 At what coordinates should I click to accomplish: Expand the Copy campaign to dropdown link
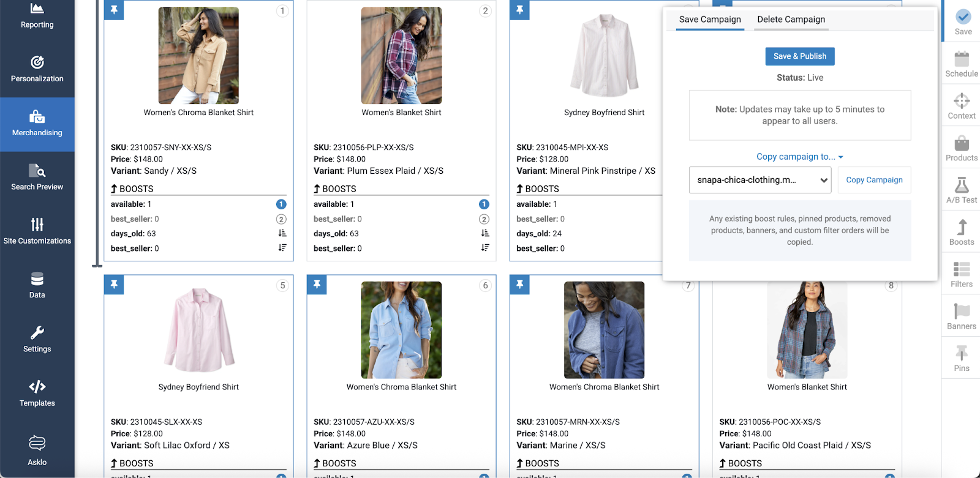point(799,157)
